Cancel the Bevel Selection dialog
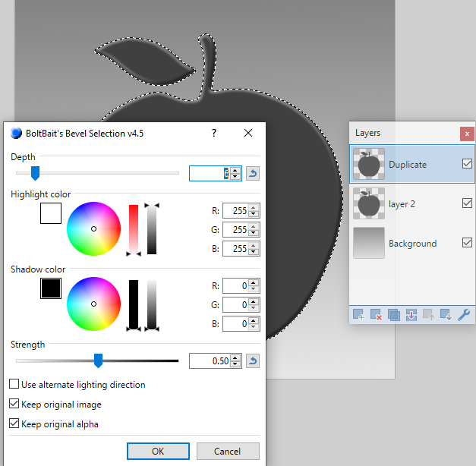This screenshot has width=476, height=466. click(x=228, y=451)
